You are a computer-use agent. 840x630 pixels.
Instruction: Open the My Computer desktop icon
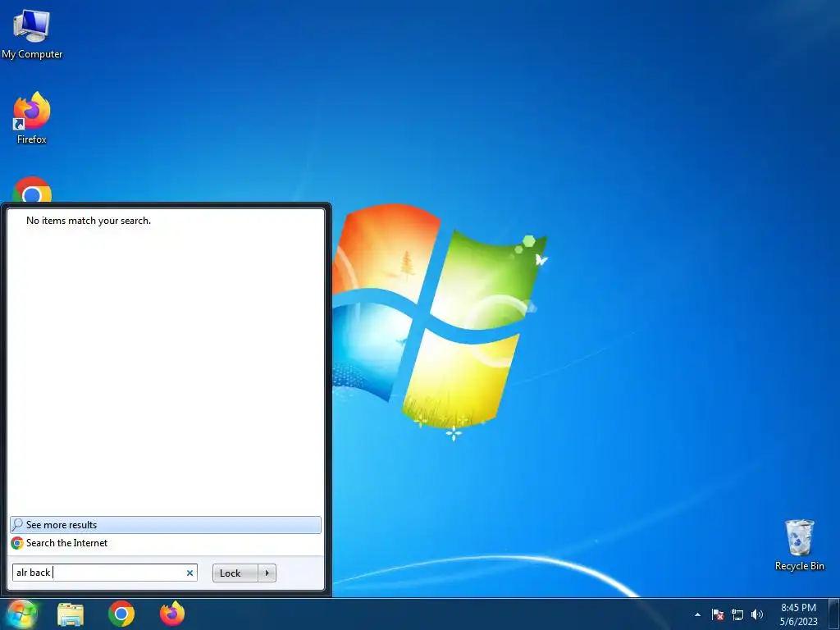(32, 34)
